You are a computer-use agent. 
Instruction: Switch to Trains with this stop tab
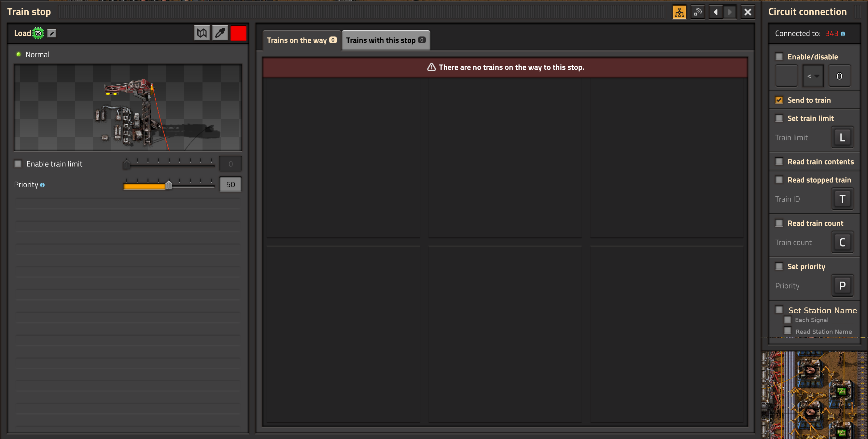click(x=385, y=40)
